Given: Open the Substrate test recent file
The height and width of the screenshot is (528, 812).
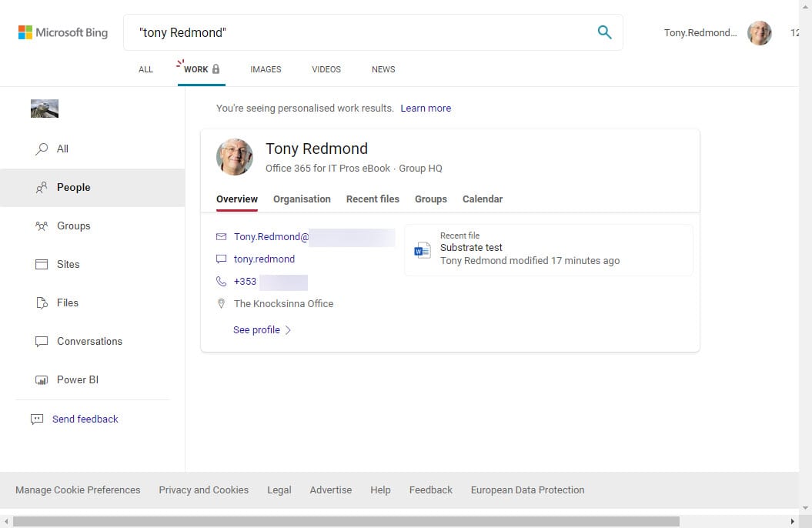Looking at the screenshot, I should [549, 250].
